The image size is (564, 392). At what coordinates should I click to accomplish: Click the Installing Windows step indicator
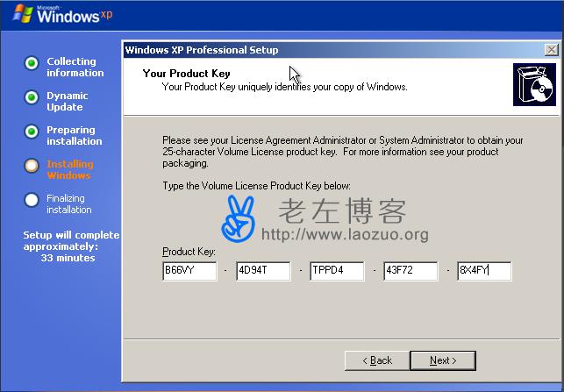pos(32,166)
